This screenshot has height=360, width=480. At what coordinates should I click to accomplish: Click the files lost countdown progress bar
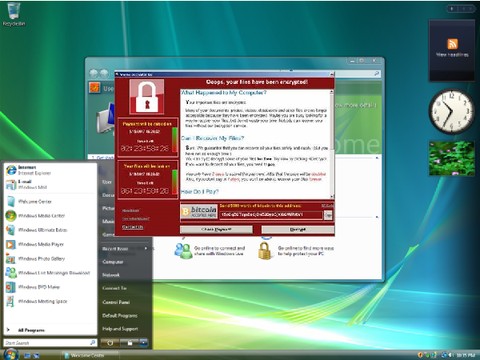point(175,182)
